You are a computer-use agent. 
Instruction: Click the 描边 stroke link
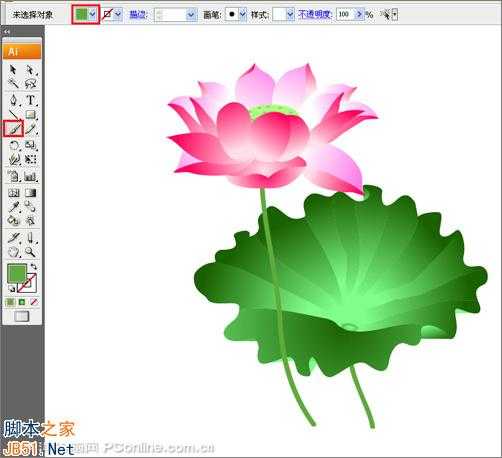coord(137,14)
